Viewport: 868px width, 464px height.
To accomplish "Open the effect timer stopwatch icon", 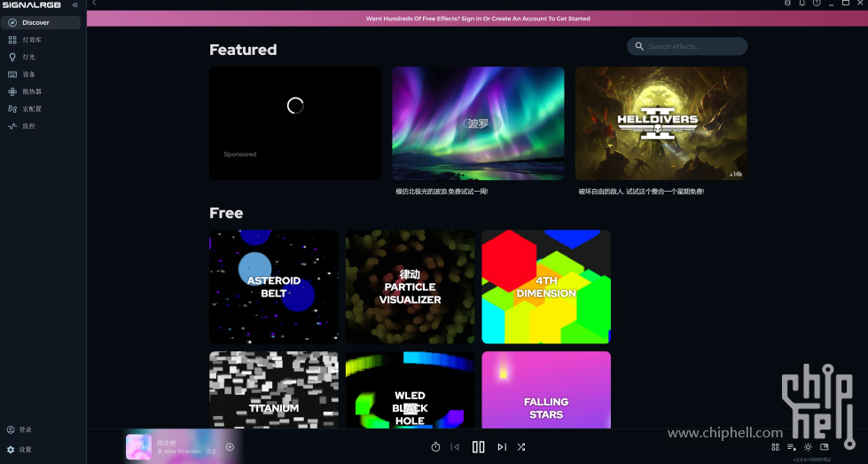I will [x=435, y=447].
